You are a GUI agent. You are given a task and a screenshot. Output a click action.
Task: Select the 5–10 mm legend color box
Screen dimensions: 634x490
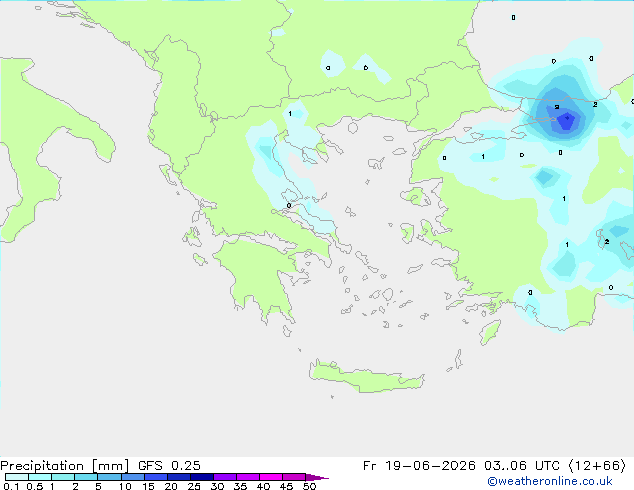pyautogui.click(x=110, y=477)
